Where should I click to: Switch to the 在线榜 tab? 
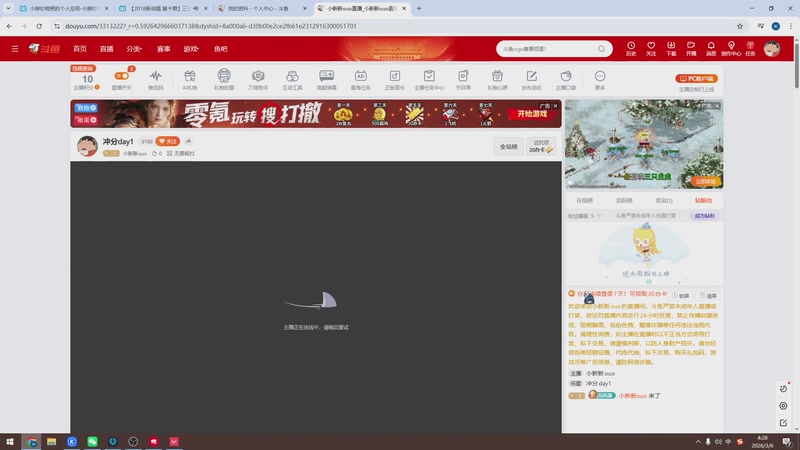coord(584,201)
